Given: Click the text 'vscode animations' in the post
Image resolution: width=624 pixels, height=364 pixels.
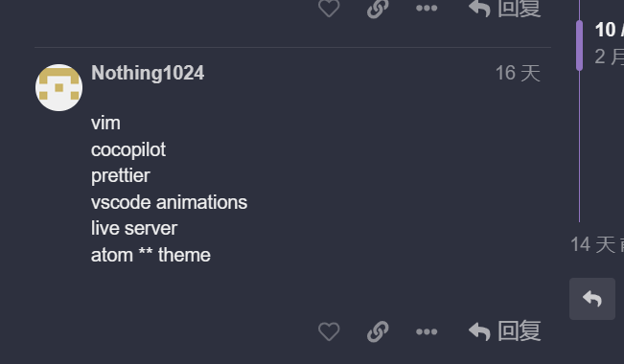Looking at the screenshot, I should point(169,202).
